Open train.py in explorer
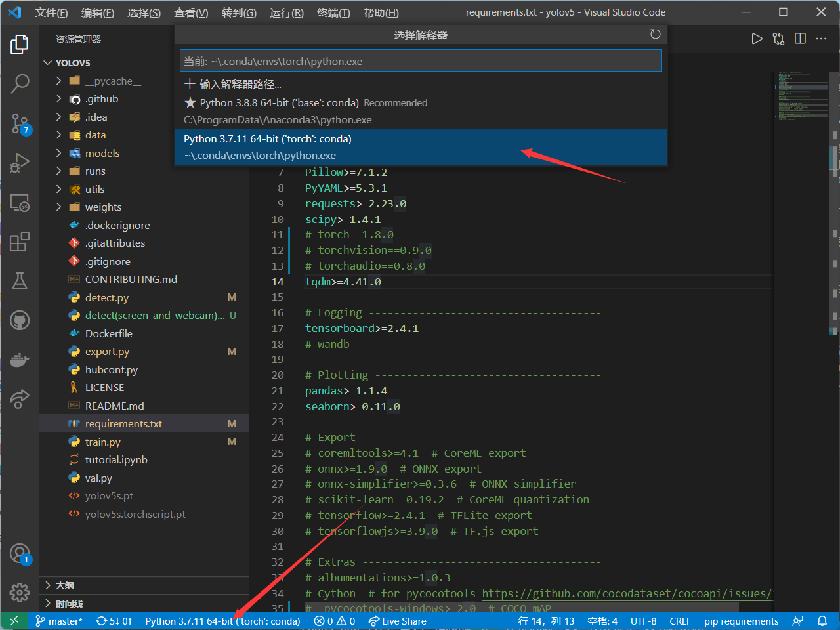This screenshot has width=840, height=630. pos(144,442)
